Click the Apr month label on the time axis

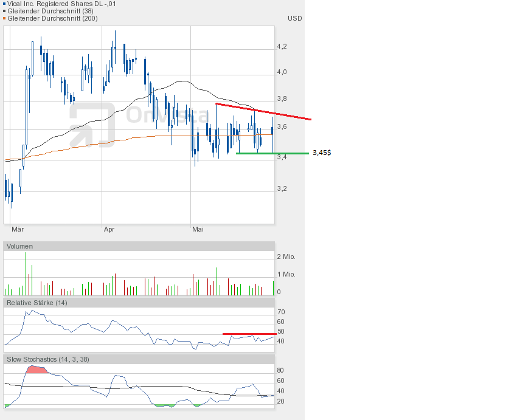[109, 229]
